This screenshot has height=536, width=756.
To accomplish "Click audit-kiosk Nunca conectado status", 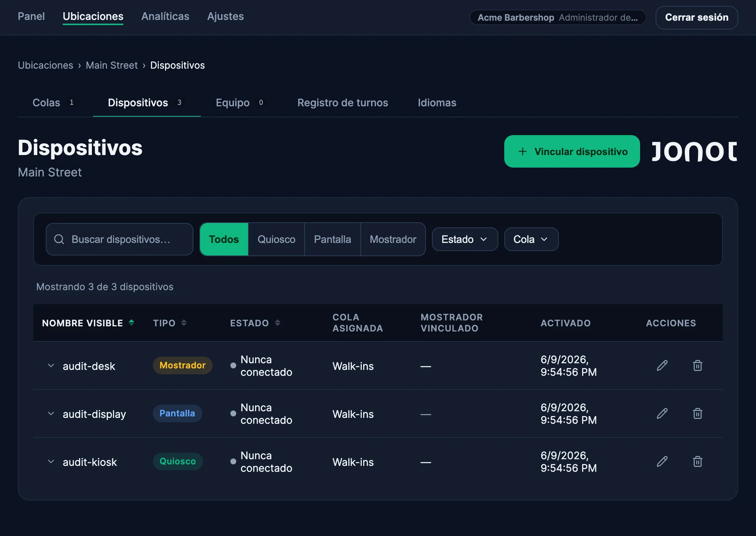I will click(x=261, y=462).
